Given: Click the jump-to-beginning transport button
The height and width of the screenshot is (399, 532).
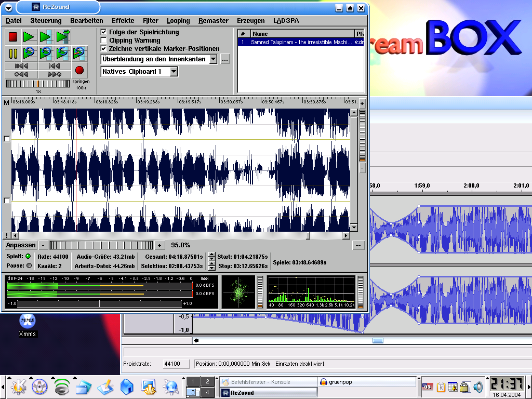Looking at the screenshot, I should 21,66.
